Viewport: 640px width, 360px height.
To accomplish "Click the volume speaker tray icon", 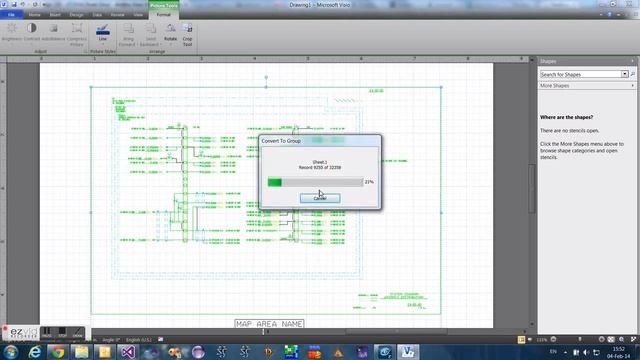I will click(x=586, y=352).
